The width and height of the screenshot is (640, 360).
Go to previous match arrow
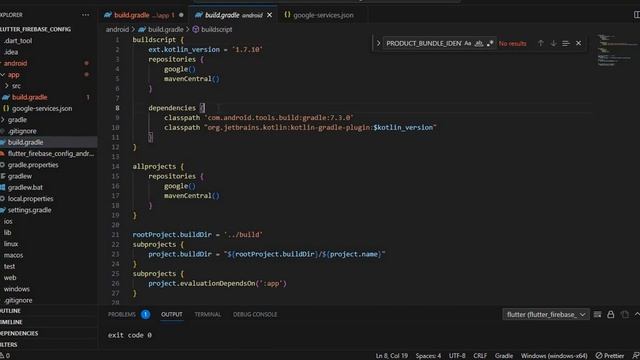click(x=540, y=43)
